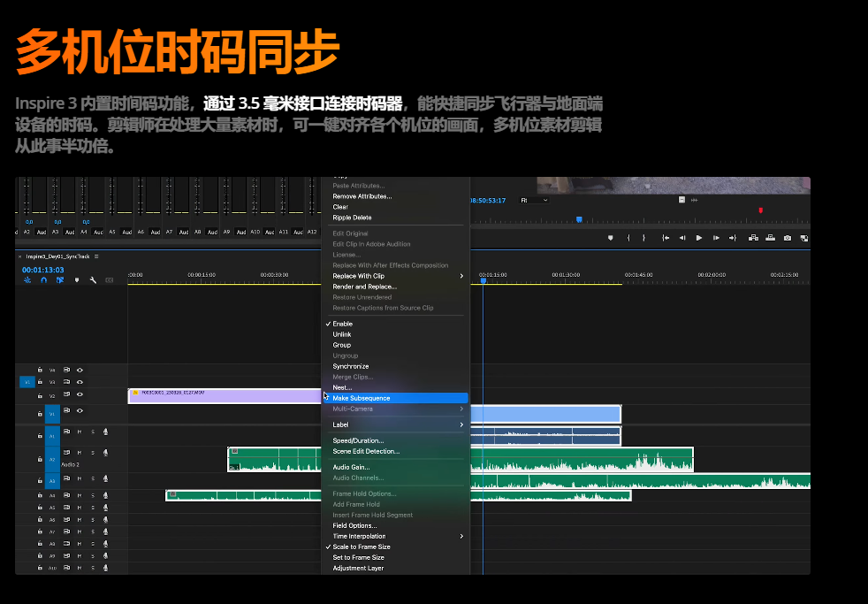Toggle Scale to Frame Size option
868x604 pixels.
(395, 547)
